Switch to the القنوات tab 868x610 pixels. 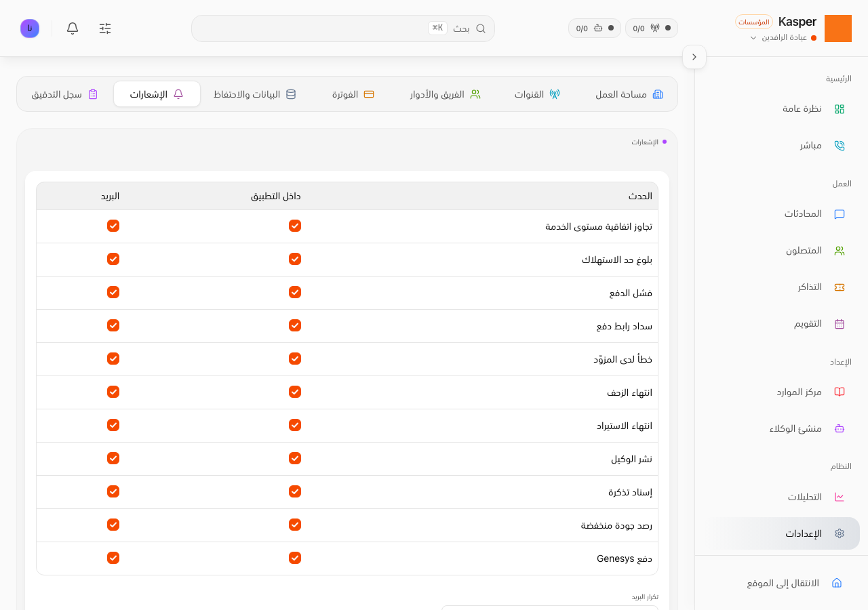coord(537,94)
